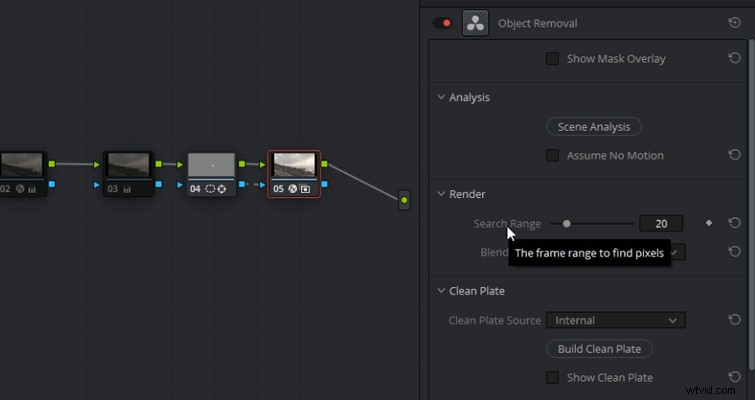Open the Clean Plate Source dropdown
755x400 pixels.
pos(616,320)
